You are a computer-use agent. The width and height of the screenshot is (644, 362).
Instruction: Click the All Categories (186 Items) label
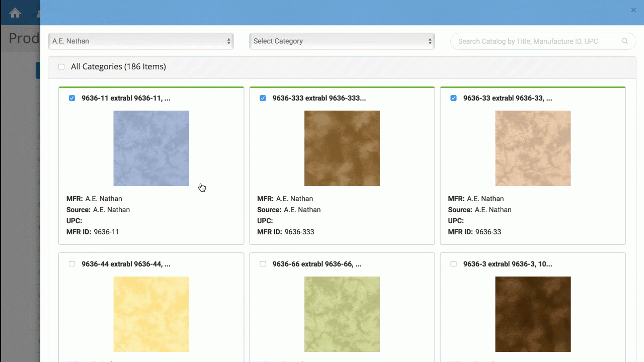click(x=118, y=66)
